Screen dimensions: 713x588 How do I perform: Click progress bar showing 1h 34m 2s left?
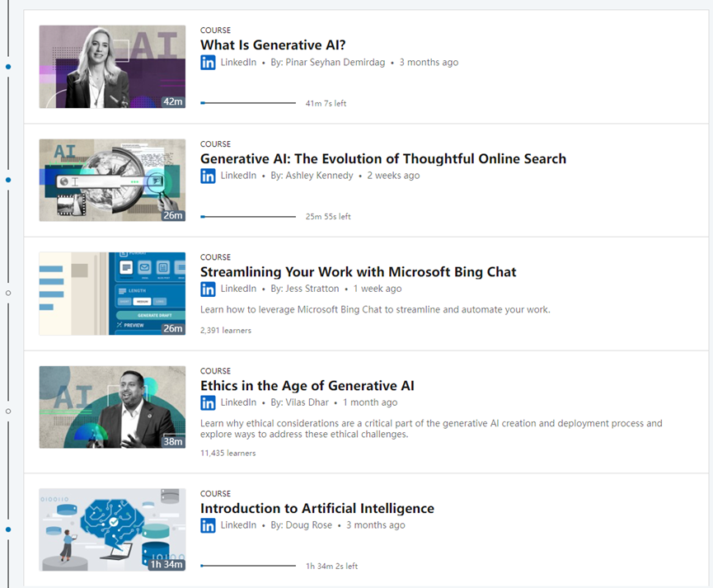248,566
